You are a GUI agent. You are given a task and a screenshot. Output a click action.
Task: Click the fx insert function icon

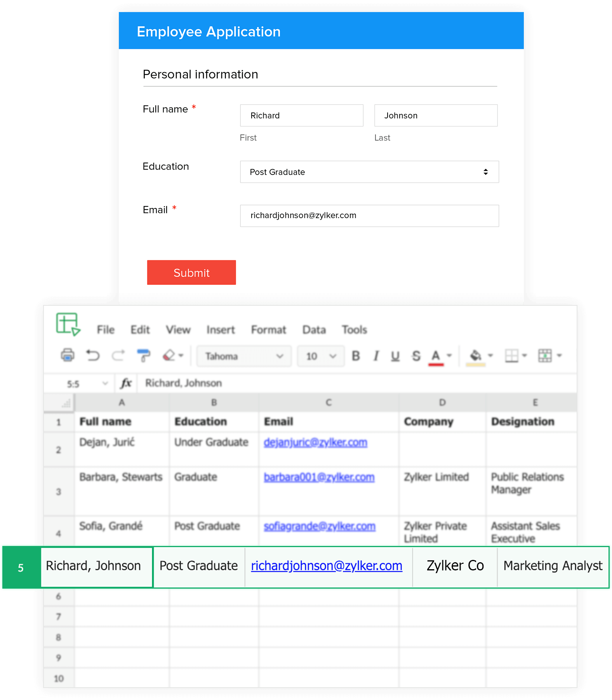point(126,383)
